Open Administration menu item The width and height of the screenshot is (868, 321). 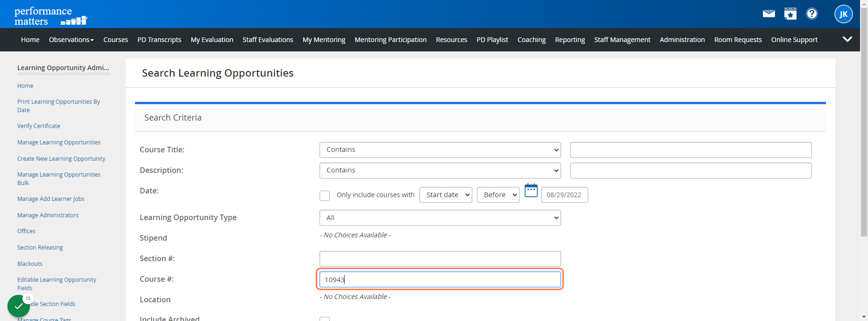click(682, 40)
